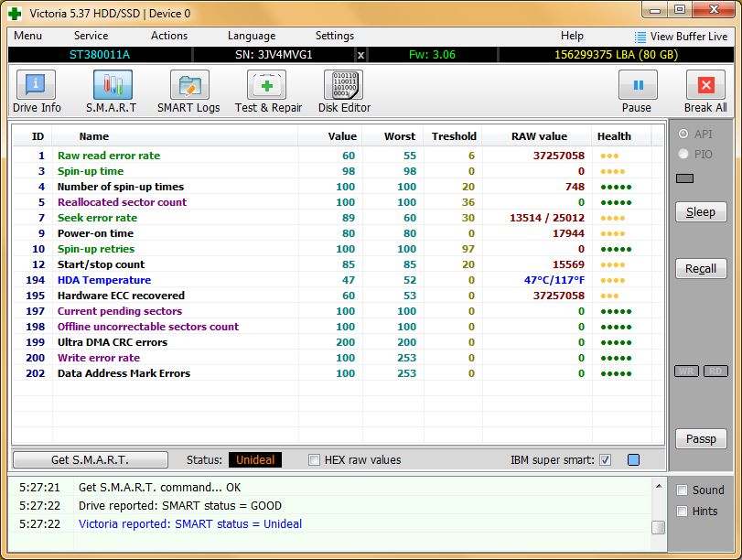Select the Hardware ECC recovered row
The width and height of the screenshot is (742, 560).
click(x=338, y=296)
